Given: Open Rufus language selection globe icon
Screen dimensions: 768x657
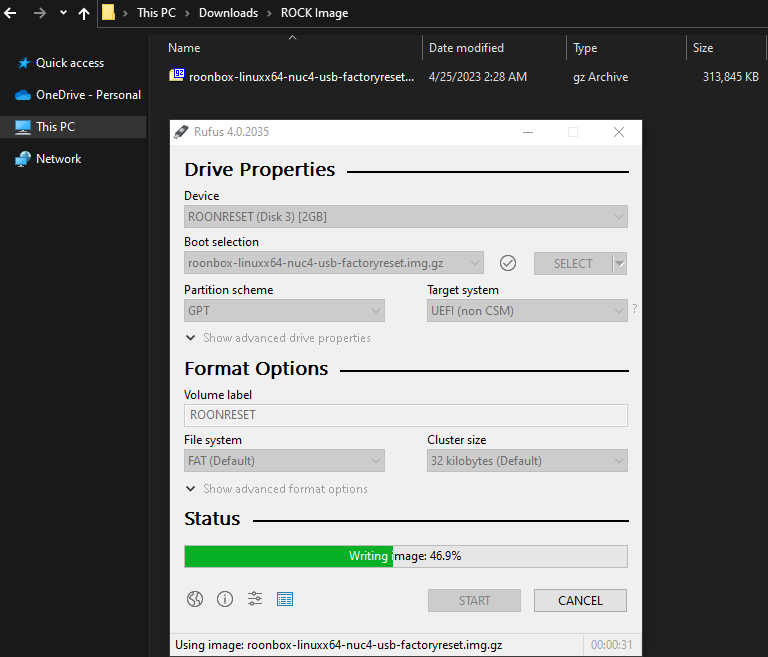Looking at the screenshot, I should [195, 599].
